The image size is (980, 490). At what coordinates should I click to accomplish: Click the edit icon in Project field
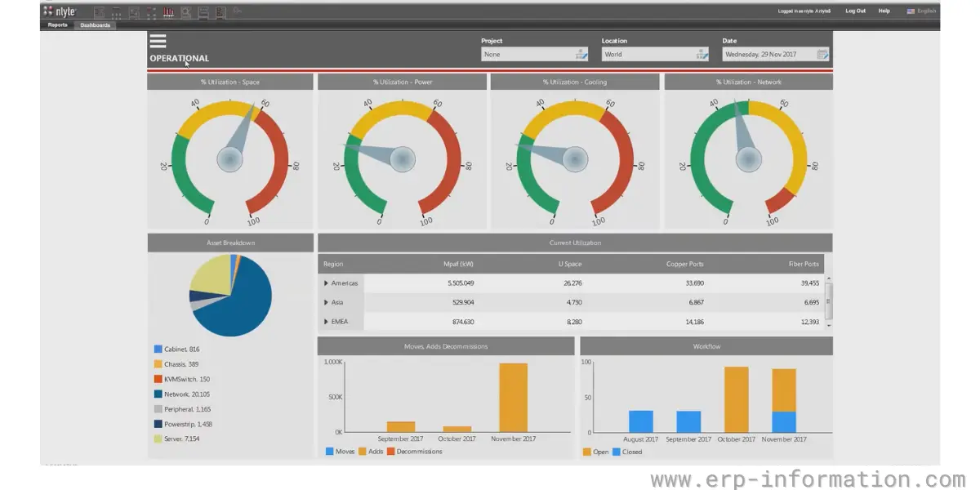[581, 55]
